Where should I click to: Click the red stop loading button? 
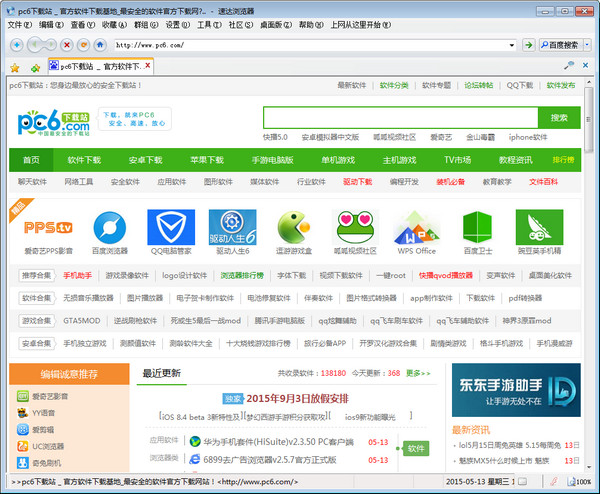[x=66, y=45]
